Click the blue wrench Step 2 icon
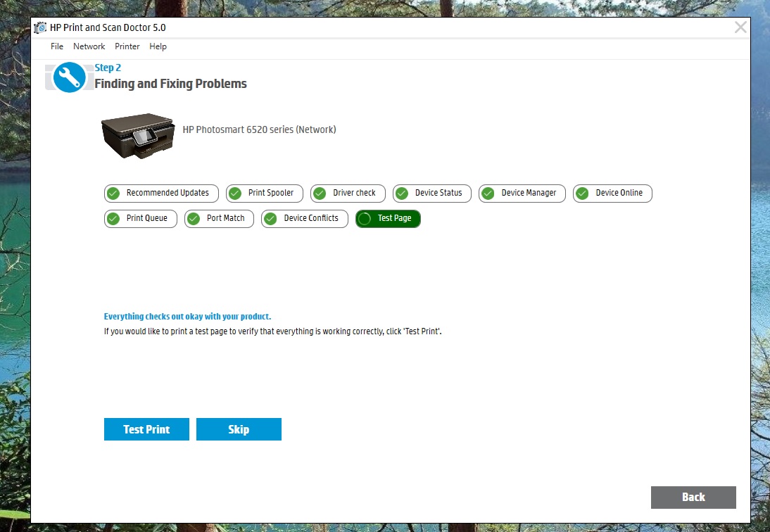 (x=69, y=77)
